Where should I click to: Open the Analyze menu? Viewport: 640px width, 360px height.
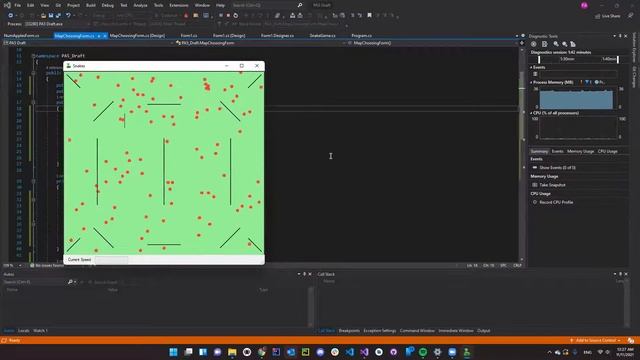(140, 5)
